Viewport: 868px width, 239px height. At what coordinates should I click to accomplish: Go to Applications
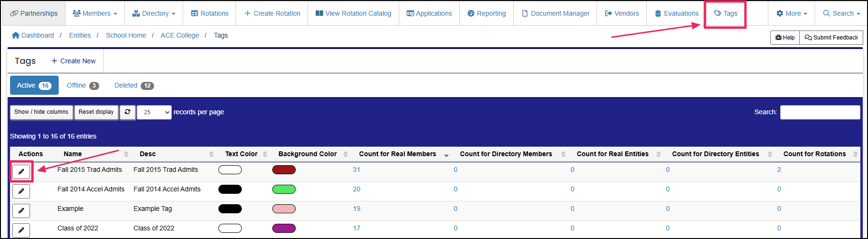[429, 13]
